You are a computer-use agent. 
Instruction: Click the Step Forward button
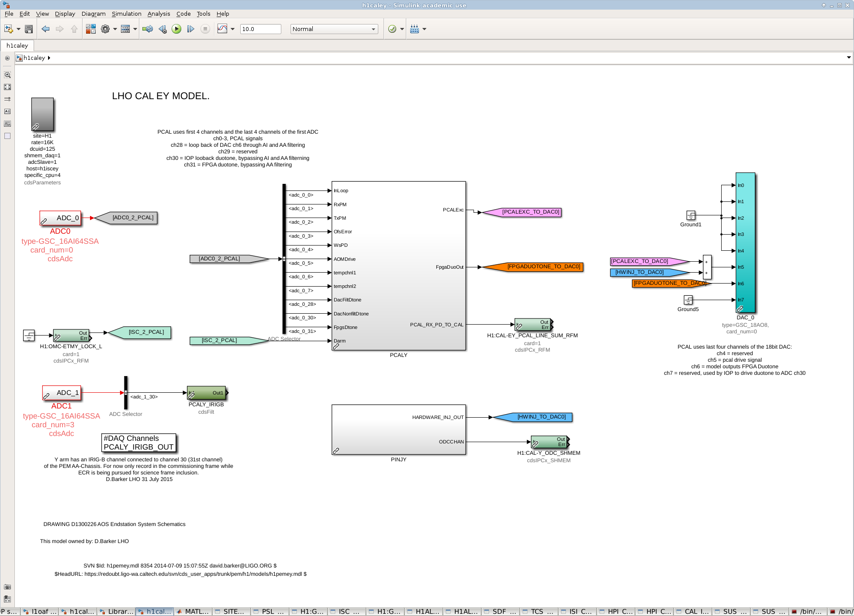tap(190, 29)
